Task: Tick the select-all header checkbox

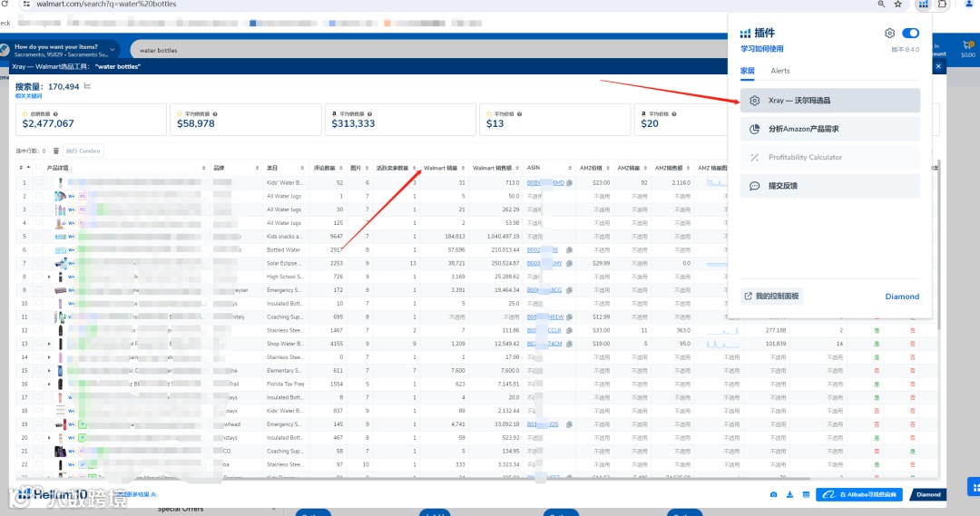Action: (38, 168)
